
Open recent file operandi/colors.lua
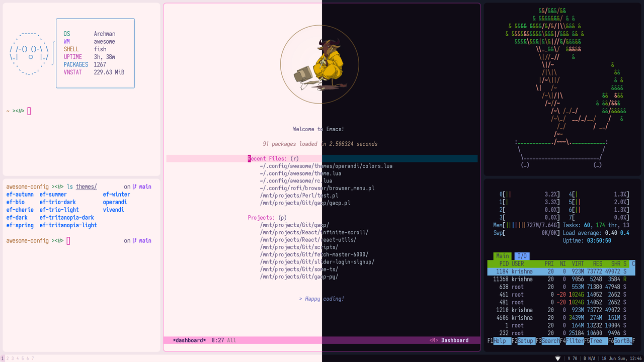(x=326, y=166)
